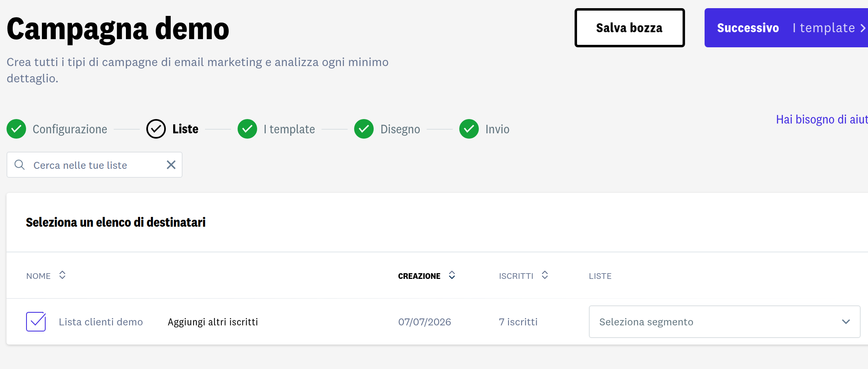Image resolution: width=868 pixels, height=369 pixels.
Task: Focus the Cerca nelle tue liste field
Action: click(95, 165)
